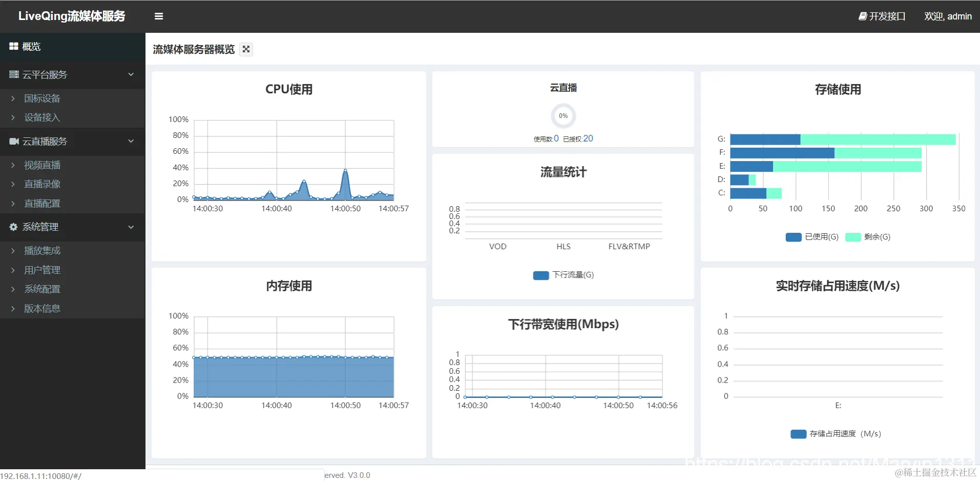Select the 系统管理 menu label
This screenshot has width=980, height=481.
pyautogui.click(x=40, y=227)
